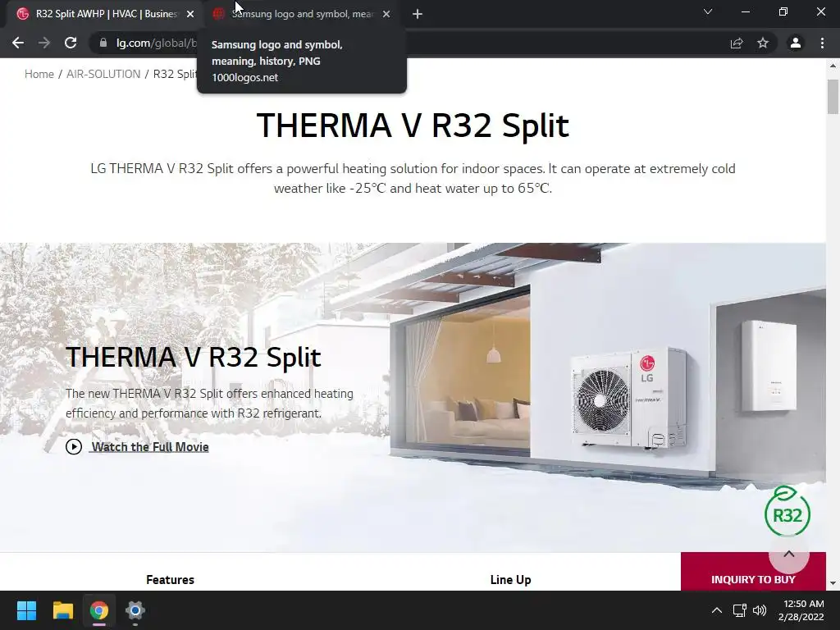The image size is (840, 630).
Task: Close the R32 Split AWHP tab
Action: [x=190, y=14]
